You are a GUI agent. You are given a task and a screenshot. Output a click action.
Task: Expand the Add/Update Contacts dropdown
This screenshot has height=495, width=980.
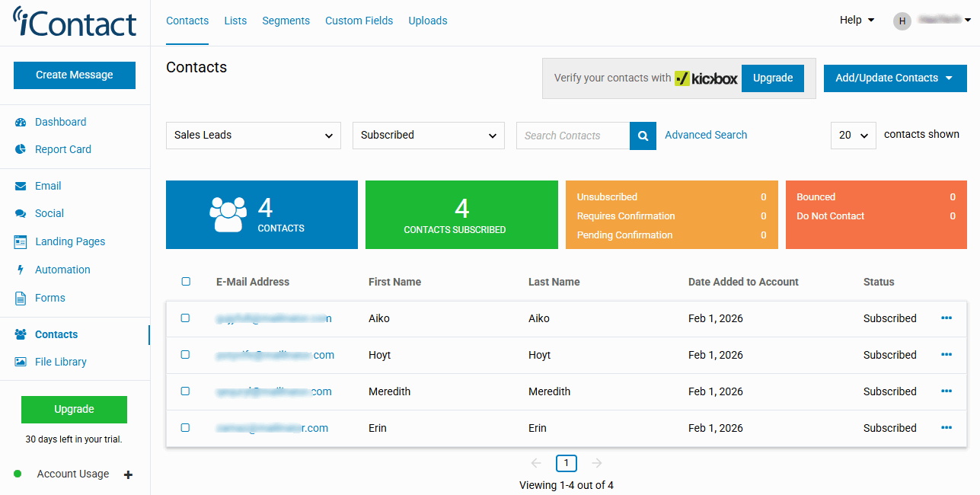pyautogui.click(x=895, y=78)
